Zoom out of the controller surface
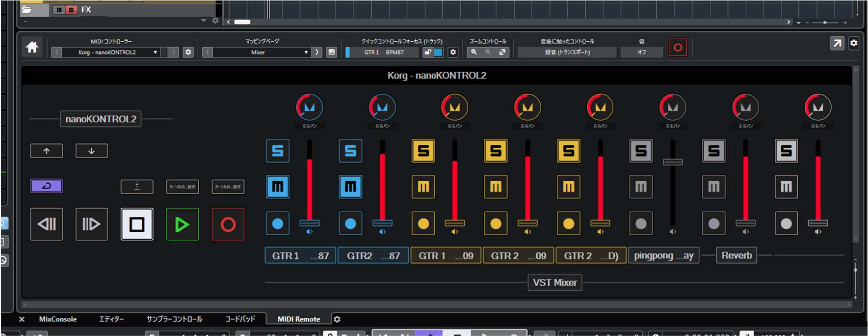Screen dimensions: 868x336 [x=488, y=52]
